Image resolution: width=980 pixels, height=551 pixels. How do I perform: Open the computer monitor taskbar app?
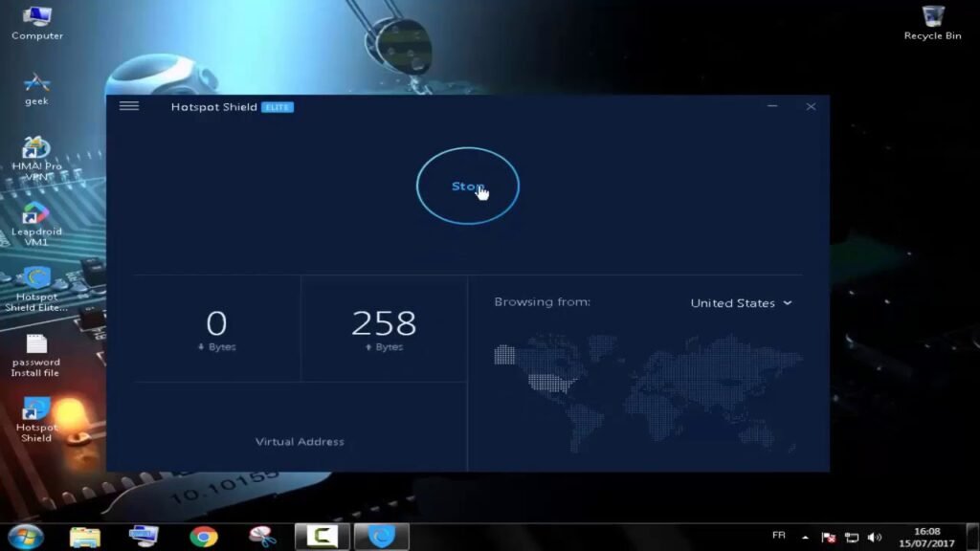144,537
